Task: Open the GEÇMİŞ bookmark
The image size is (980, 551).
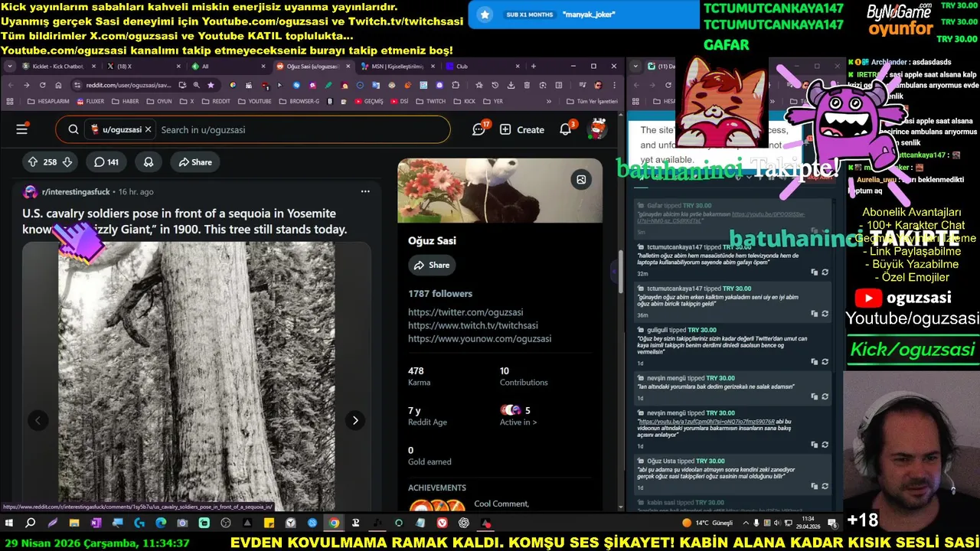Action: 367,101
